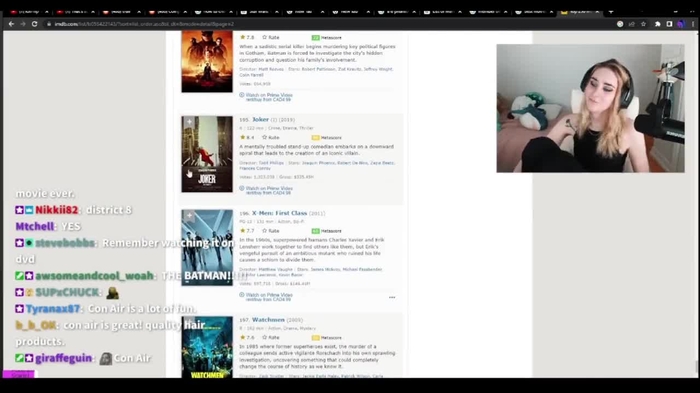Rate Watchmen using the Rate star
This screenshot has height=393, width=700.
tap(271, 338)
